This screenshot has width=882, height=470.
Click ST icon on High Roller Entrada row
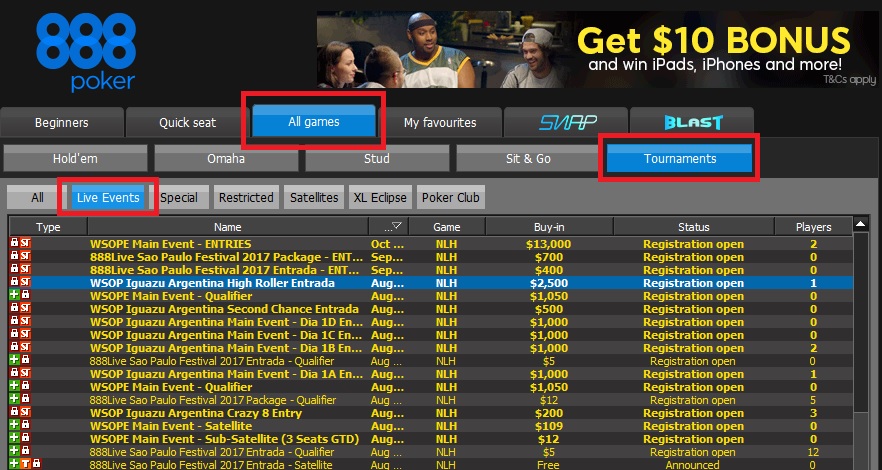25,283
